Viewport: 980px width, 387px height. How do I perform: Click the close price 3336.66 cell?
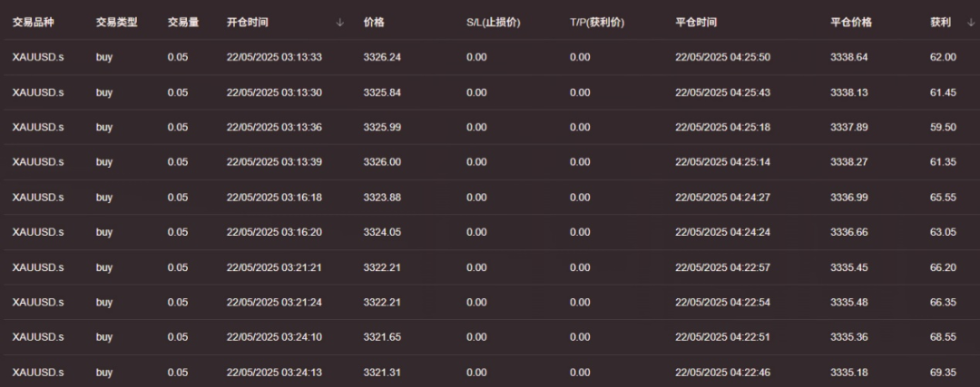[848, 232]
